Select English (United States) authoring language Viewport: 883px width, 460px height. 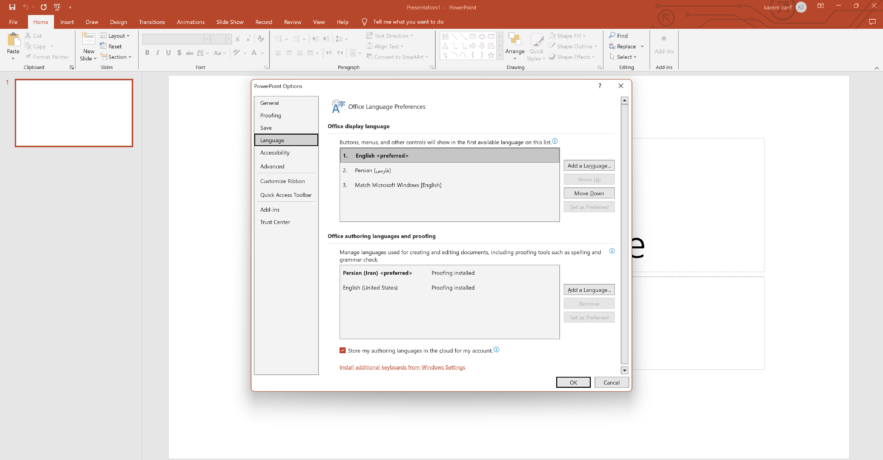click(449, 288)
